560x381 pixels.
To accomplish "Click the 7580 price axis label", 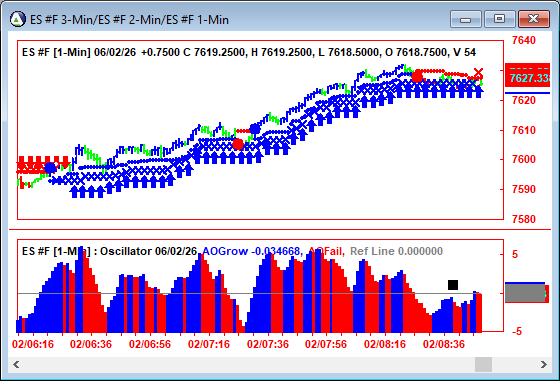I will 524,219.
